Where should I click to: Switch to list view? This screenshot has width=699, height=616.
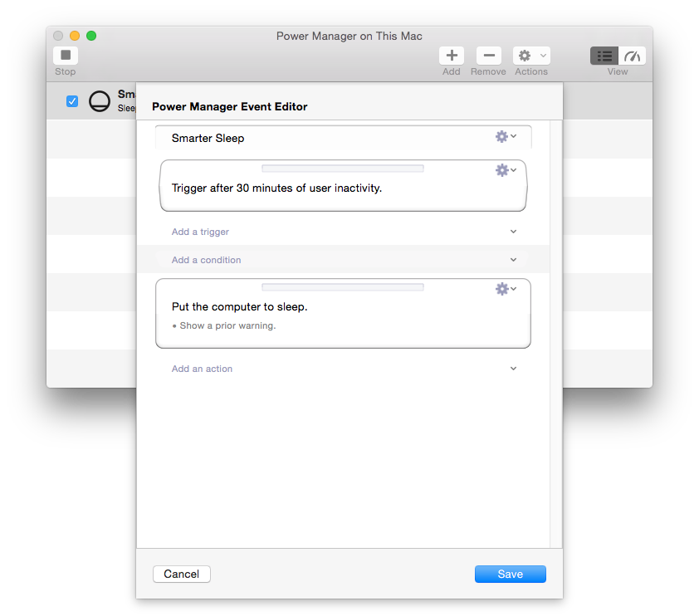(x=604, y=56)
